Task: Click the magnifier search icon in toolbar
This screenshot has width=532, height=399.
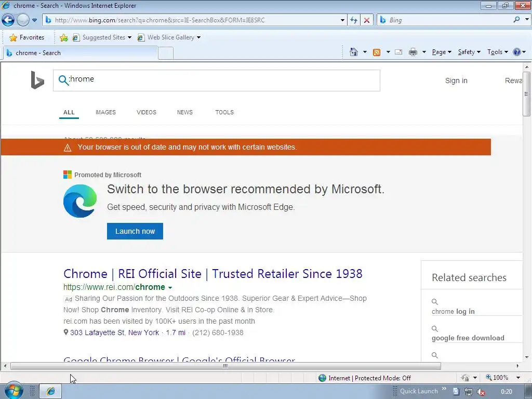Action: click(x=517, y=20)
